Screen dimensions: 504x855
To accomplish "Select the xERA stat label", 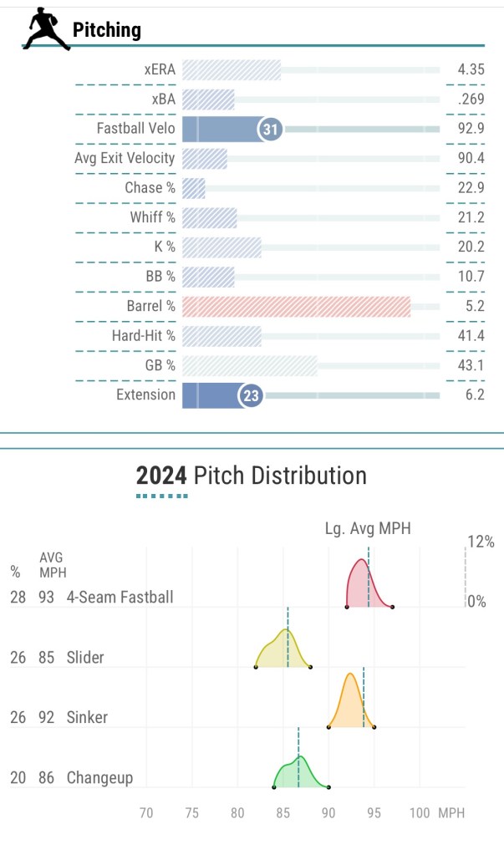I will tap(160, 69).
